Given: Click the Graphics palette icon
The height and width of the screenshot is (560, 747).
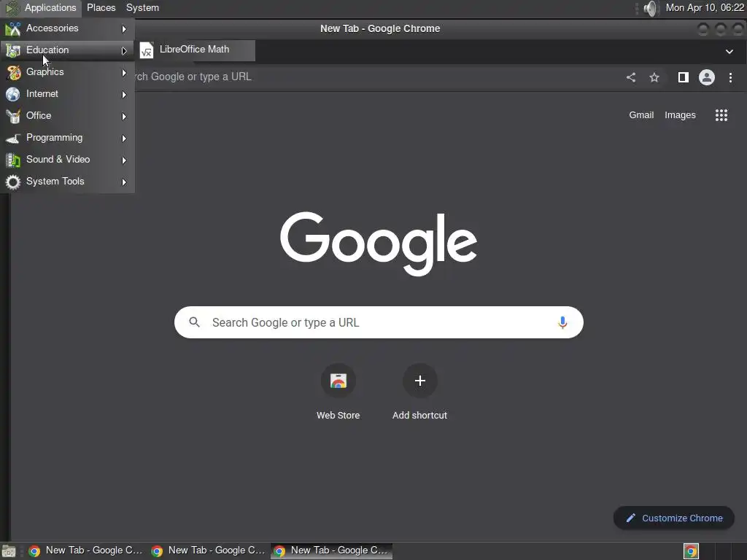Looking at the screenshot, I should pyautogui.click(x=13, y=72).
